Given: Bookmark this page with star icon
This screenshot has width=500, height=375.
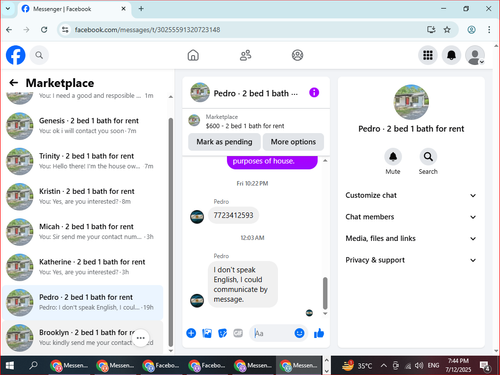Looking at the screenshot, I should point(447,30).
